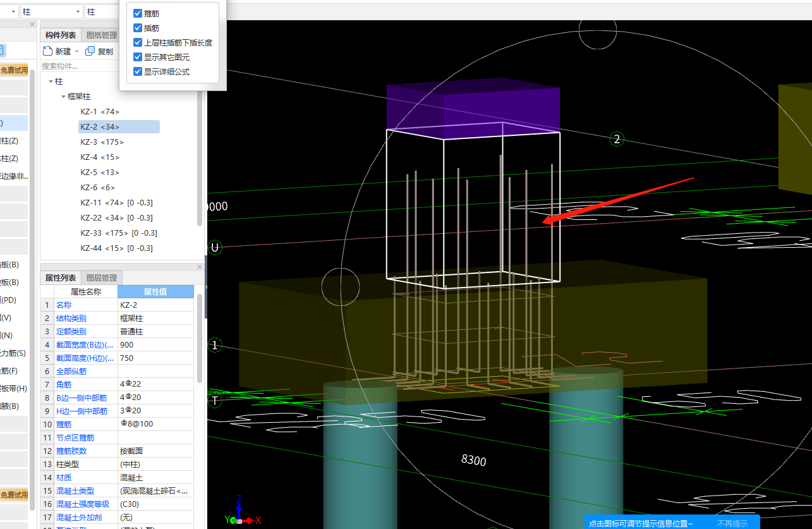Click the 柱类型 value (中柱)

point(155,465)
